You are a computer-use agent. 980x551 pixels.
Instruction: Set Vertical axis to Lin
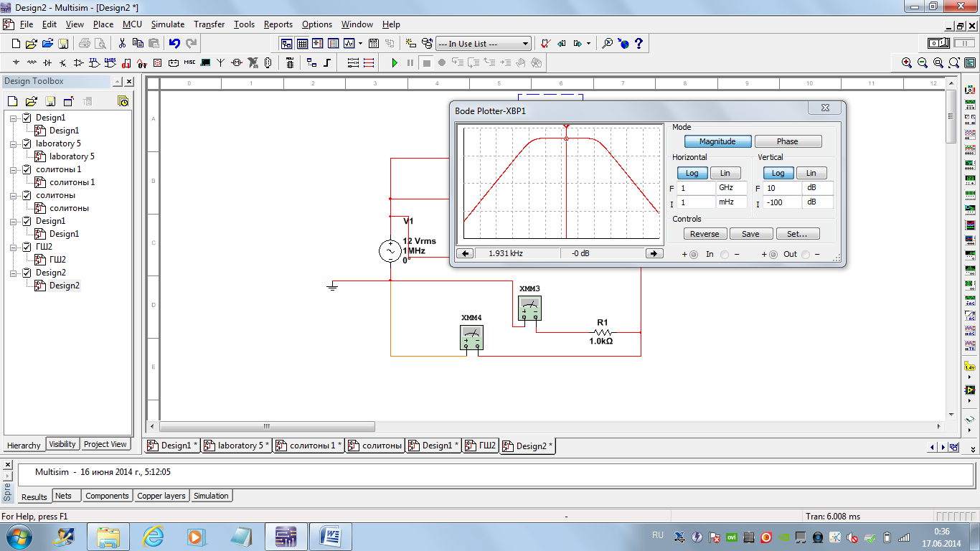[811, 173]
